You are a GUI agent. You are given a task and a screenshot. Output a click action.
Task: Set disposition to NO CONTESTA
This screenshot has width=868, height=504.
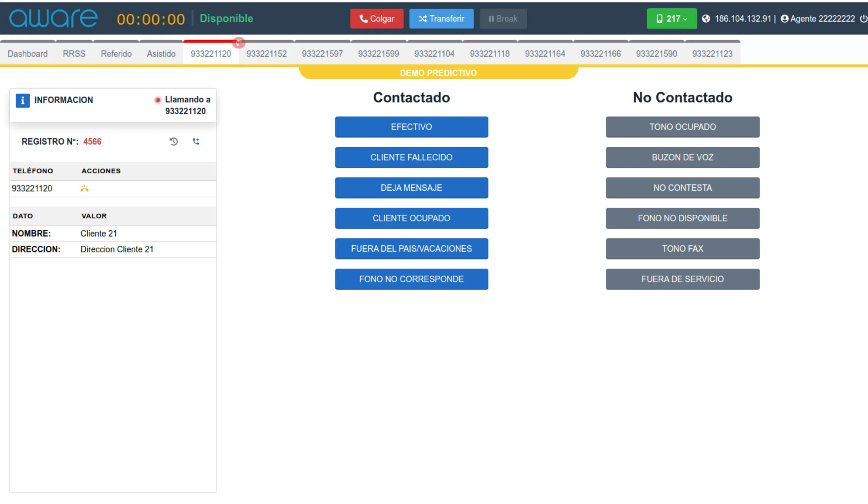tap(683, 188)
